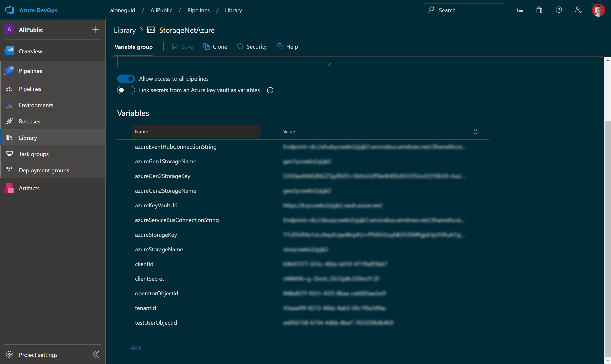The width and height of the screenshot is (611, 364).
Task: Go to Library breadcrumb in top bar
Action: click(x=233, y=10)
